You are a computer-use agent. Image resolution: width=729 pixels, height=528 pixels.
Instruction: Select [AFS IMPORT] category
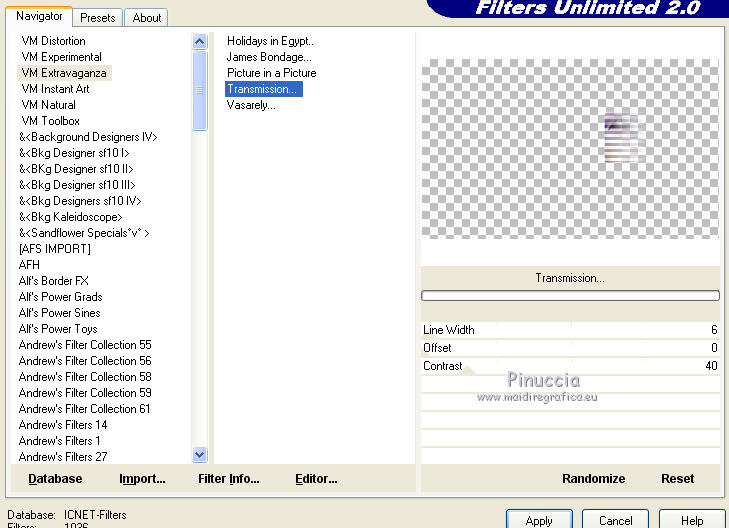click(54, 249)
